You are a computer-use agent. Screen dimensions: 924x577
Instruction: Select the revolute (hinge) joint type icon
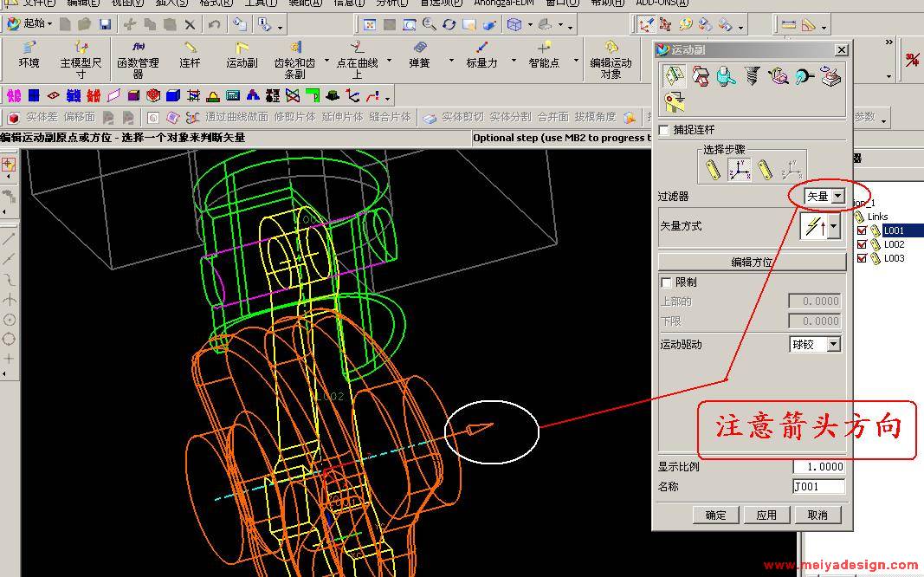coord(674,76)
